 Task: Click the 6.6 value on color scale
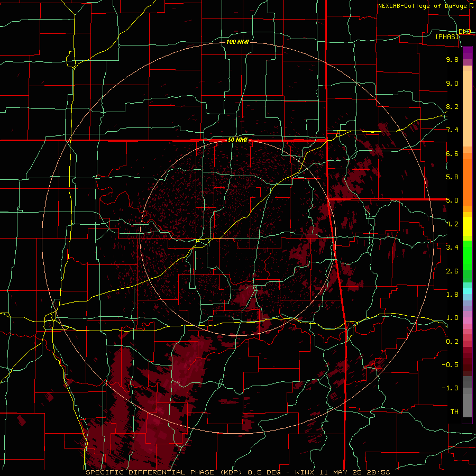(x=452, y=153)
